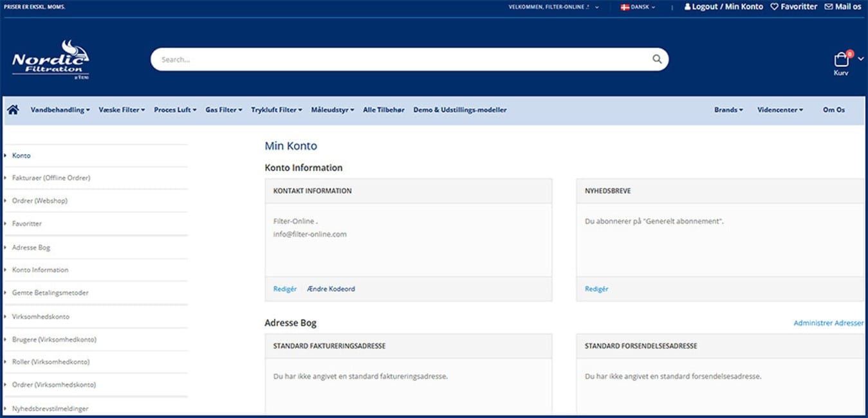The image size is (868, 418).
Task: Expand the Proces Luft menu
Action: pyautogui.click(x=175, y=110)
